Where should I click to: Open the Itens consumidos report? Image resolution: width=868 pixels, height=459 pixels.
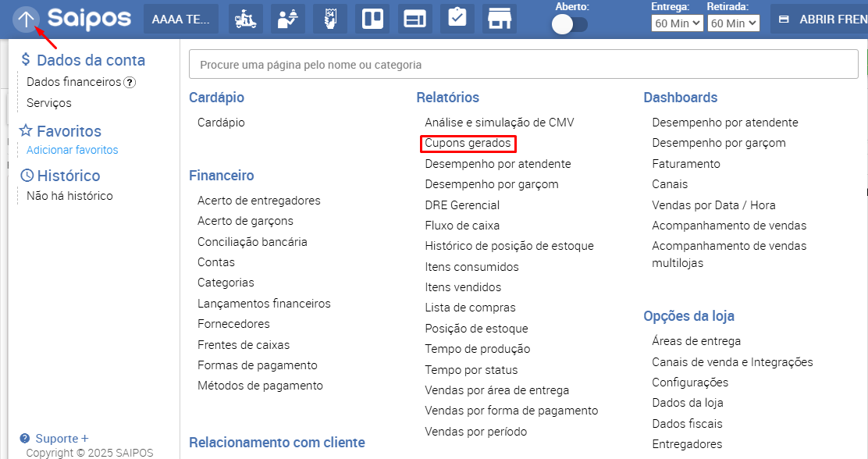coord(471,267)
